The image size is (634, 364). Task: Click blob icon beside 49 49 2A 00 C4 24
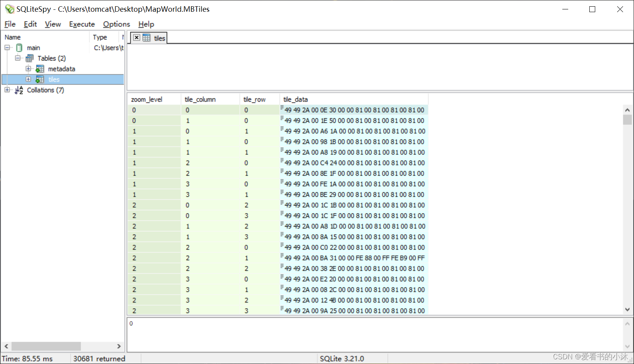coord(282,160)
